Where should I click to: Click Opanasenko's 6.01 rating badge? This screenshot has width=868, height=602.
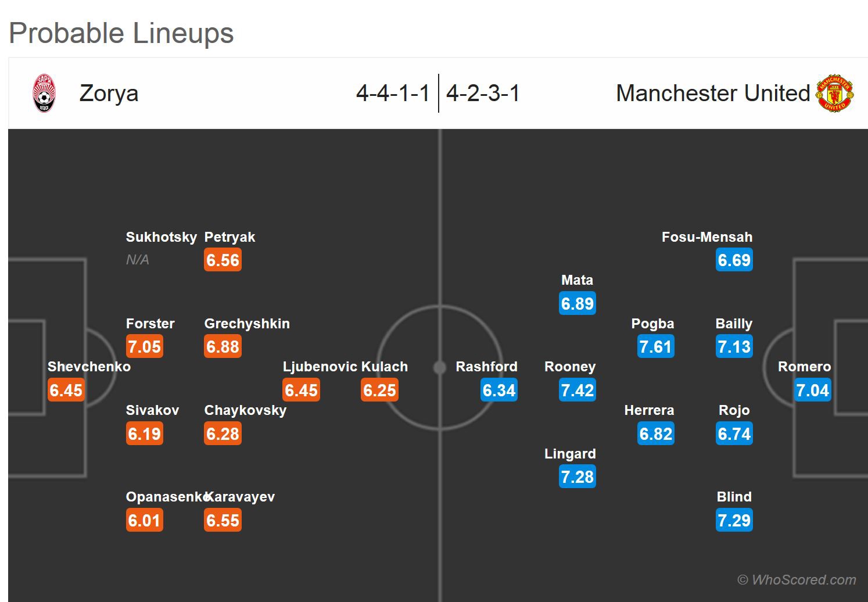click(x=145, y=521)
